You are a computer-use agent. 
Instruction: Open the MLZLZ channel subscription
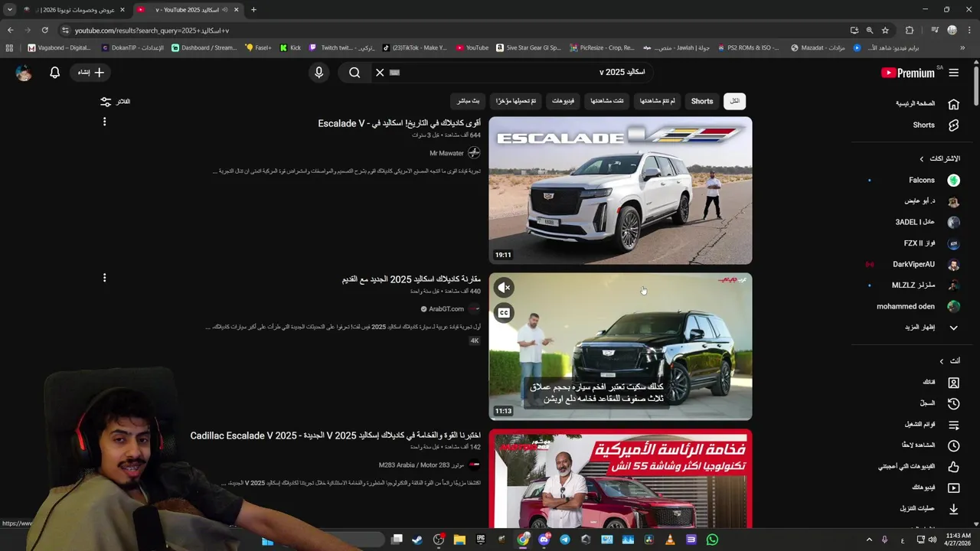tap(912, 285)
